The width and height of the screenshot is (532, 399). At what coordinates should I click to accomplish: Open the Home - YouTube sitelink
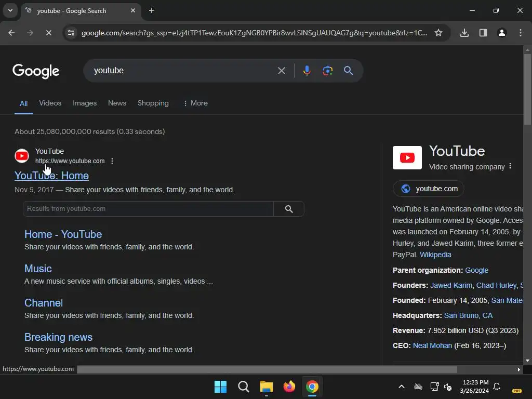[63, 234]
